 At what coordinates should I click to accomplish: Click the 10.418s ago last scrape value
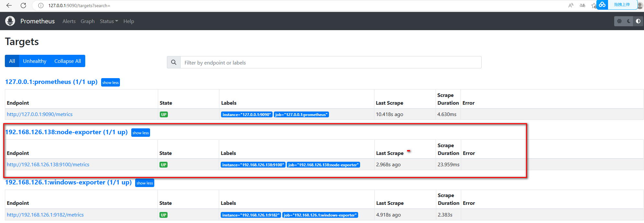pos(390,114)
